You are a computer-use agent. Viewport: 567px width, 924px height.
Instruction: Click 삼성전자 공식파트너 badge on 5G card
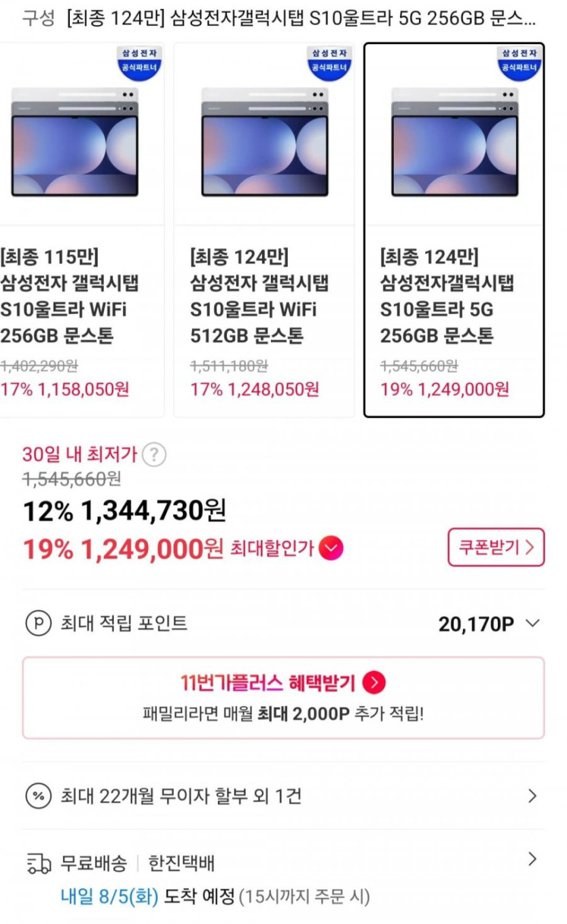(519, 61)
